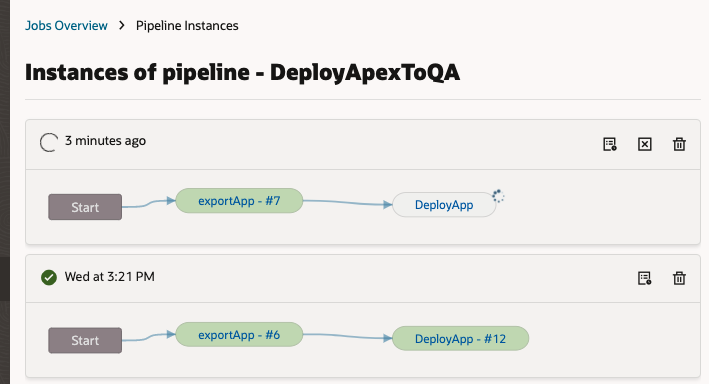The image size is (709, 384).
Task: View log for the Wed at 3:21 PM instance
Action: (x=645, y=278)
